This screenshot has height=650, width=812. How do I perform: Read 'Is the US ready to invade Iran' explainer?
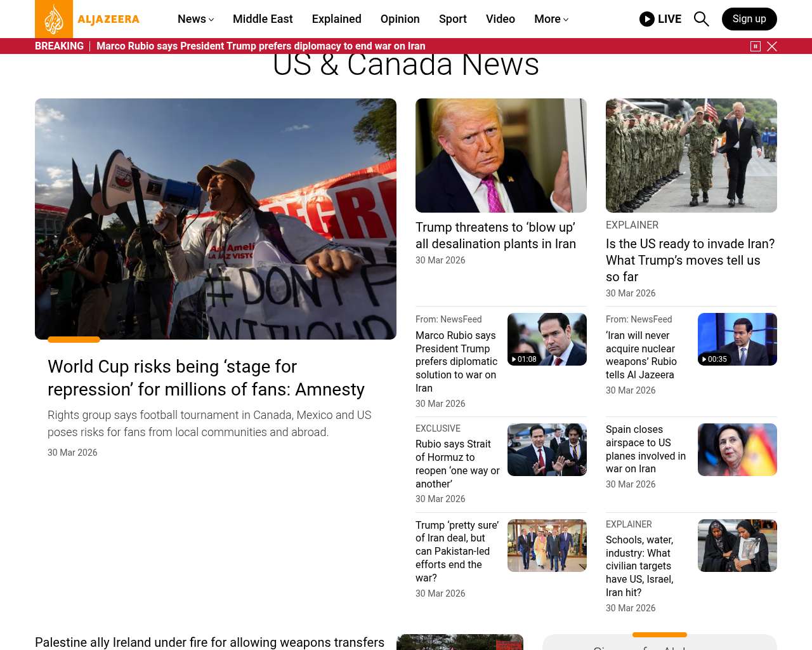point(690,260)
